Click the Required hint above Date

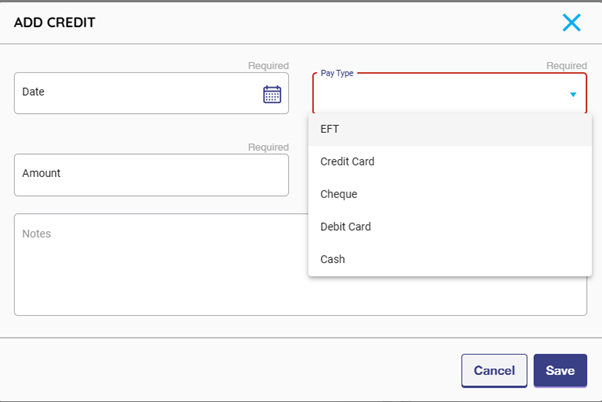pos(268,66)
